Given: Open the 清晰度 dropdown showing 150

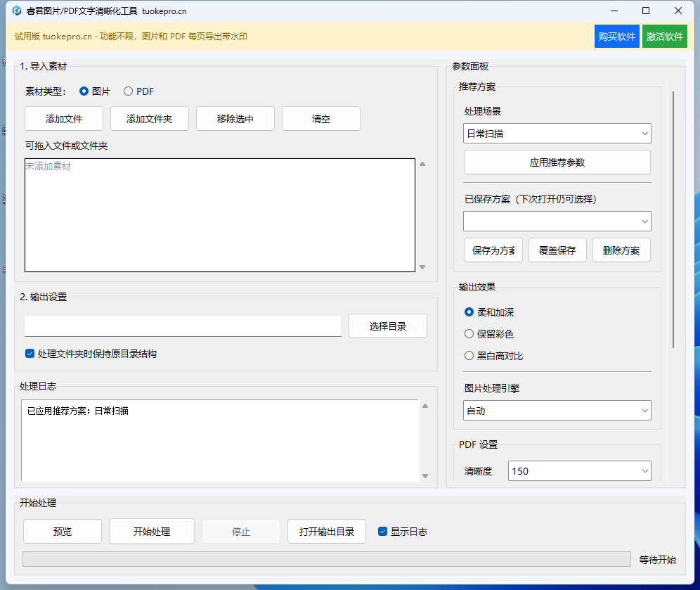Looking at the screenshot, I should [x=579, y=470].
